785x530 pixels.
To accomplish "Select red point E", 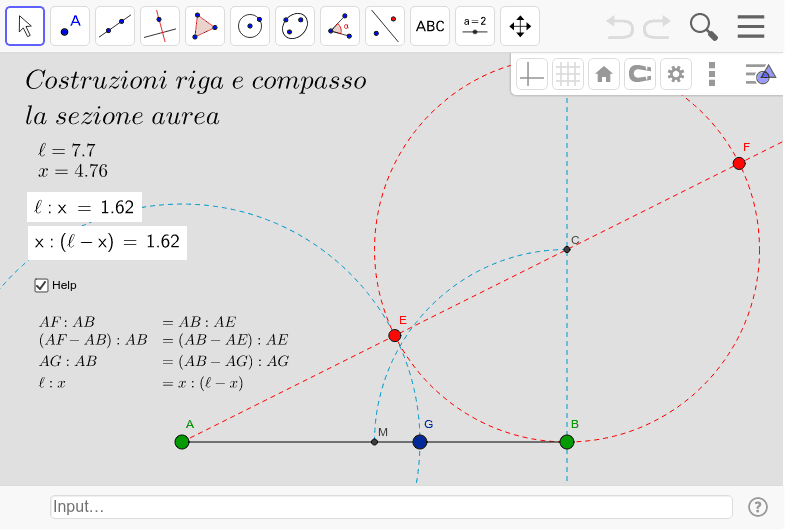I will (x=395, y=335).
